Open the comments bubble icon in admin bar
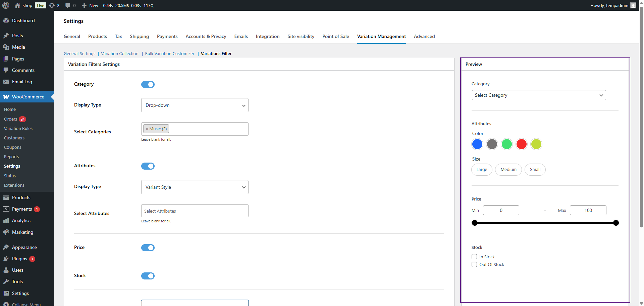The width and height of the screenshot is (644, 306). [68, 5]
